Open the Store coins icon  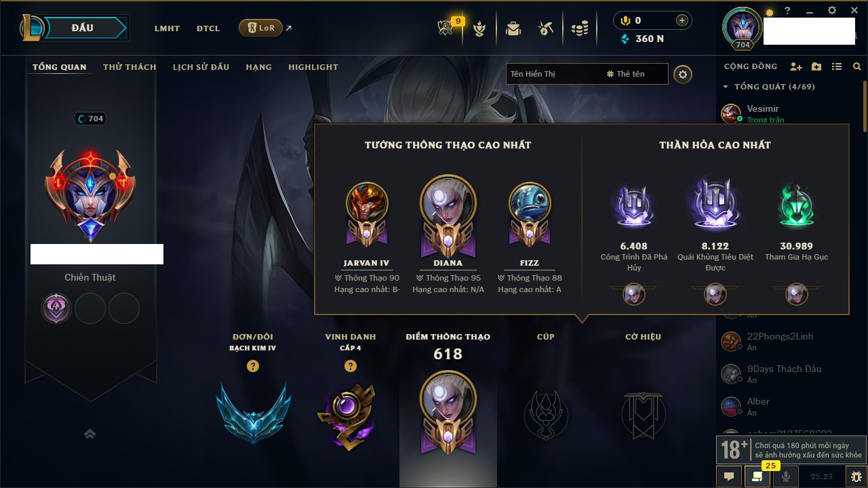coord(579,28)
